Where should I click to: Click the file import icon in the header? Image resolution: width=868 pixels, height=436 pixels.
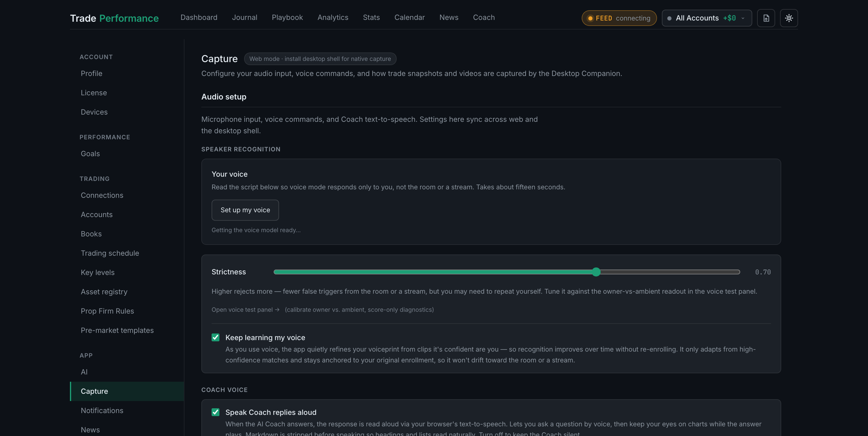(766, 18)
